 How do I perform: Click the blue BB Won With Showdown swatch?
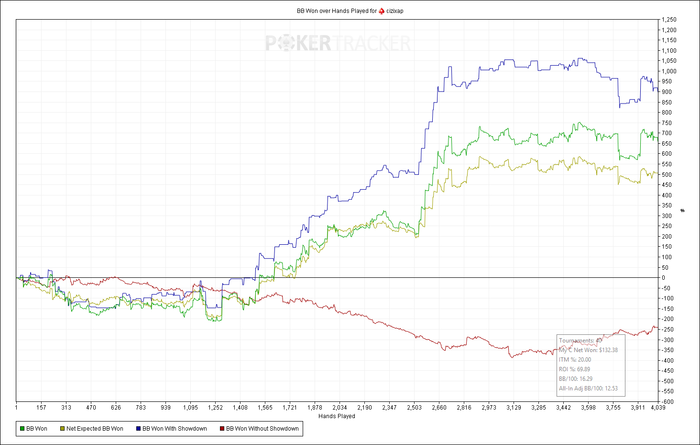click(138, 428)
